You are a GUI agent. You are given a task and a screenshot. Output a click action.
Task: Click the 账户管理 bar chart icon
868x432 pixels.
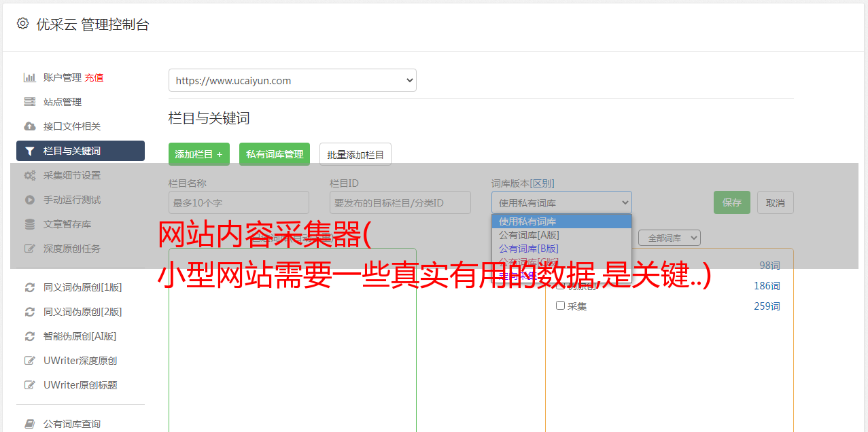click(x=29, y=77)
